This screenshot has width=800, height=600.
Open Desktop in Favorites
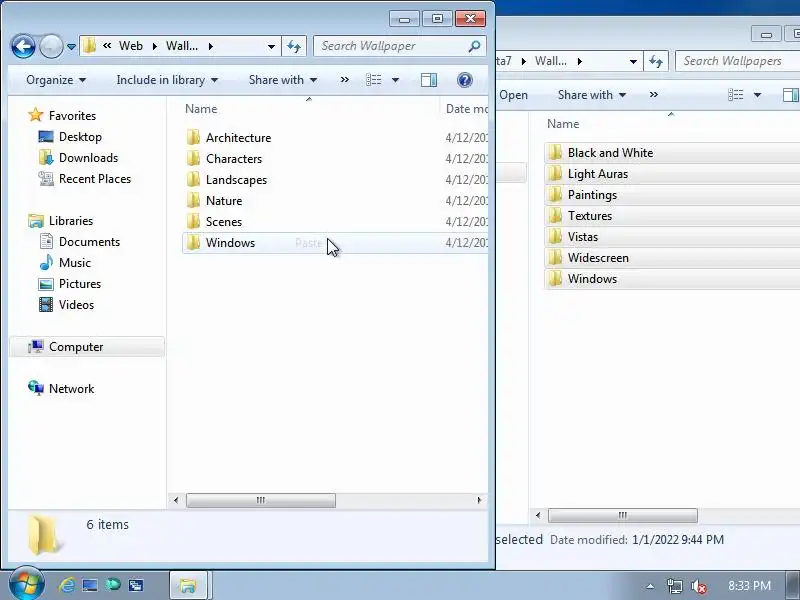tap(80, 137)
